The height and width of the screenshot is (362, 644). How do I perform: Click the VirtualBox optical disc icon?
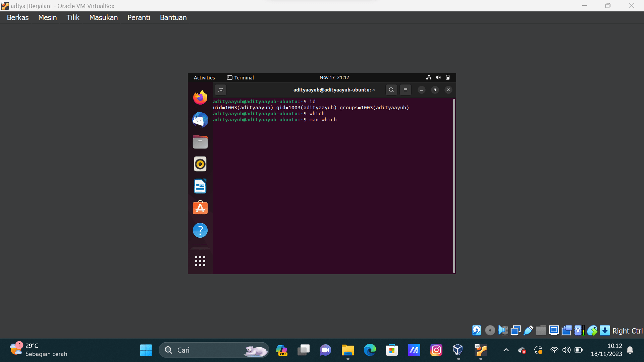490,330
